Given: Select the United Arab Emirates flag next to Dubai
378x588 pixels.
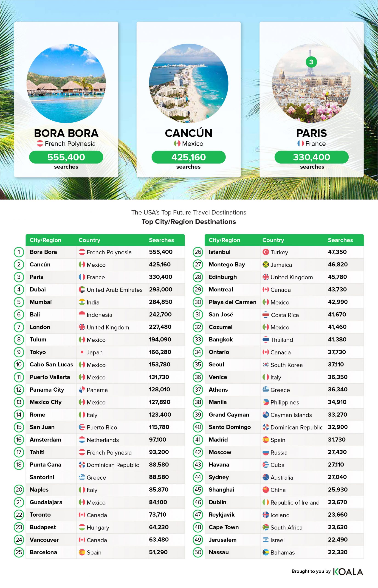Looking at the screenshot, I should click(x=82, y=289).
